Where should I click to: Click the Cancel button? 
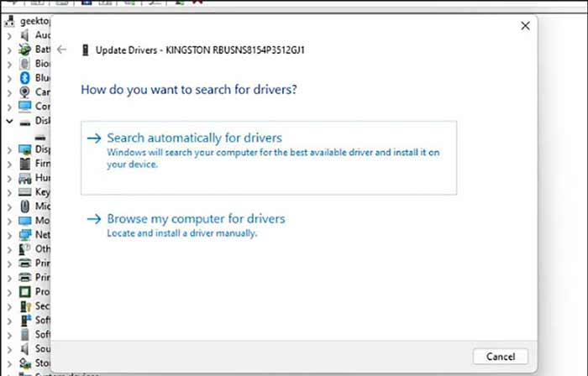pos(501,357)
